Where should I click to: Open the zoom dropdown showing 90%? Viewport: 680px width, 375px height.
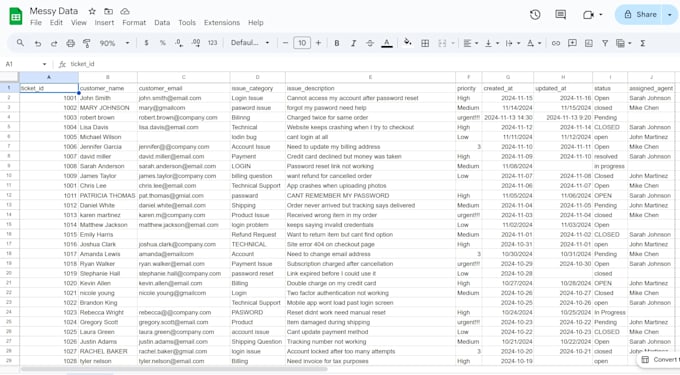(114, 43)
